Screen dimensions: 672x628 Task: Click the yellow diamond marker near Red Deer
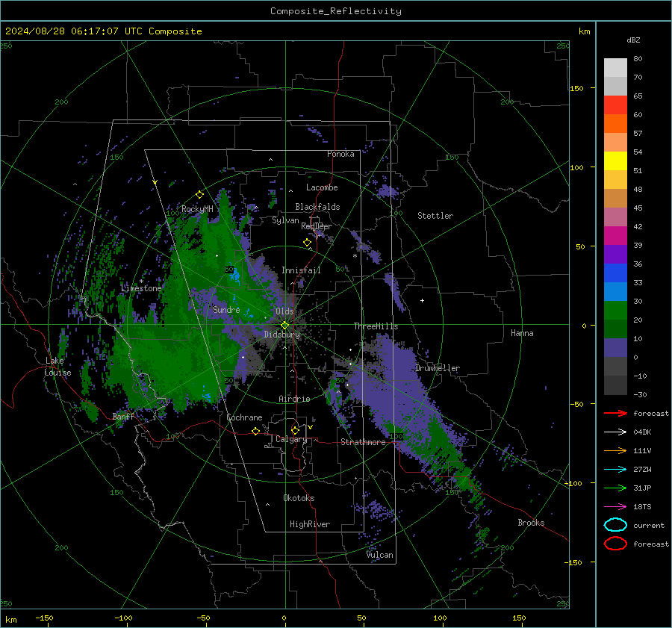307,243
